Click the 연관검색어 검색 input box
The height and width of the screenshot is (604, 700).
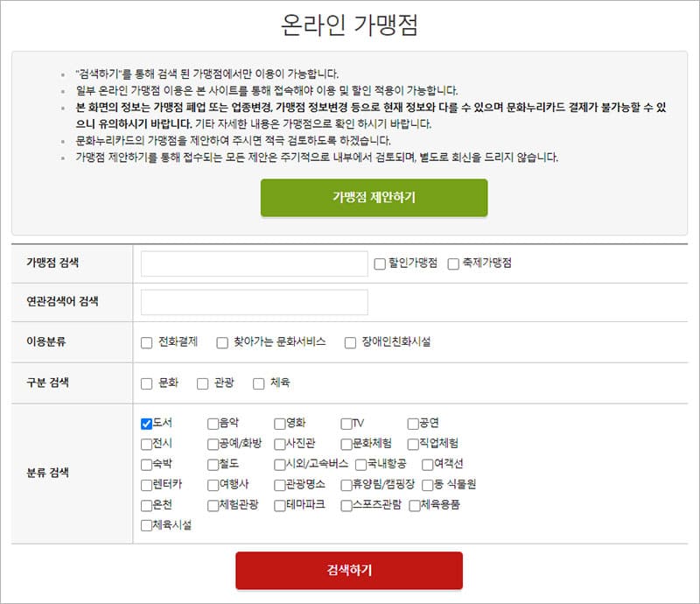tap(254, 302)
